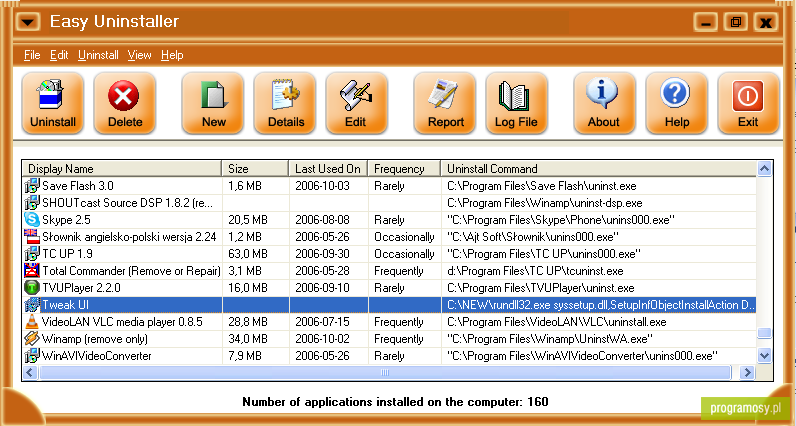This screenshot has width=796, height=426.
Task: Sort by Frequency column header
Action: pos(404,169)
